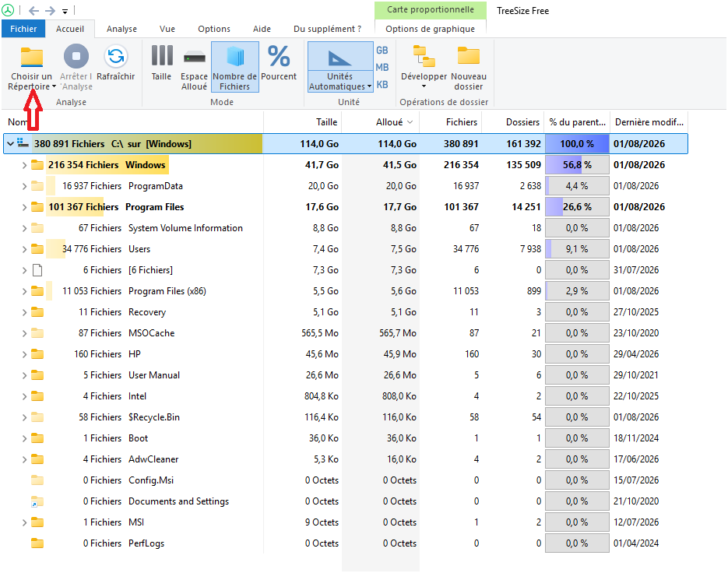Screen dimensions: 728x573
Task: Expand the Users folder
Action: [x=24, y=249]
